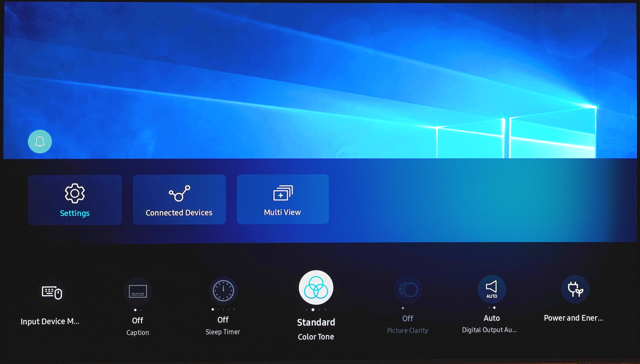Change Digital Output Audio Auto value
The width and height of the screenshot is (640, 364).
coord(492,318)
